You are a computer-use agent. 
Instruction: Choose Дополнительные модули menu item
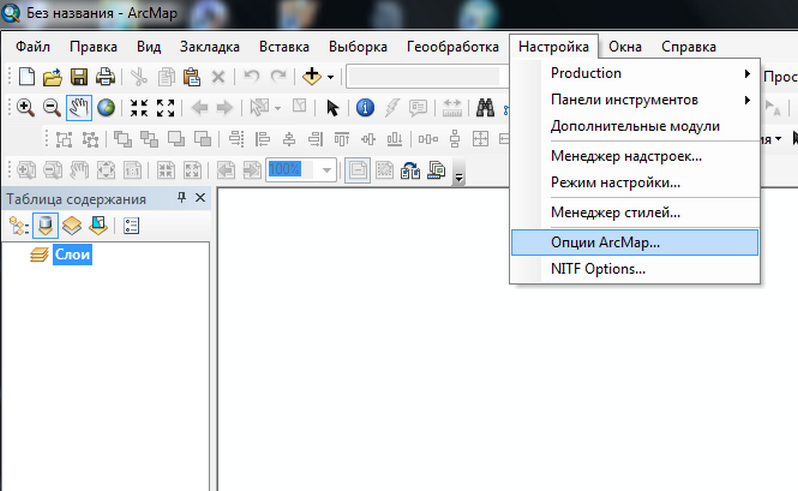point(635,126)
